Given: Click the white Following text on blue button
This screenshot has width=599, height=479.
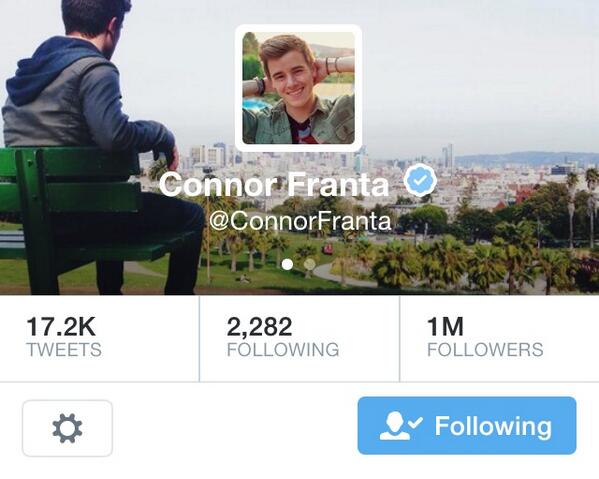Looking at the screenshot, I should tap(493, 426).
